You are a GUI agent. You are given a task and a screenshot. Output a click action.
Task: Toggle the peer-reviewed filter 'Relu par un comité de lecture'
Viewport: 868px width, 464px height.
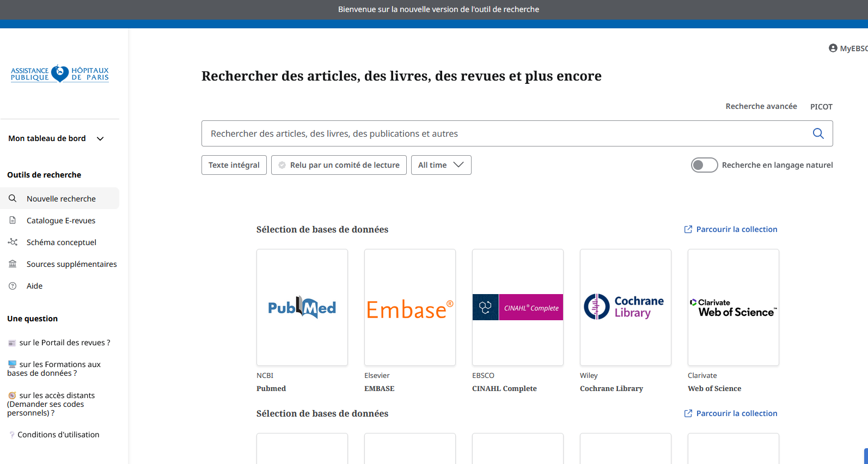tap(339, 165)
